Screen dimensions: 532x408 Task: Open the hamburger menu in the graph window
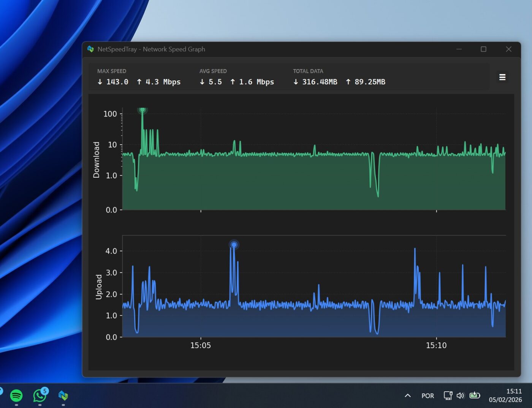pos(502,77)
